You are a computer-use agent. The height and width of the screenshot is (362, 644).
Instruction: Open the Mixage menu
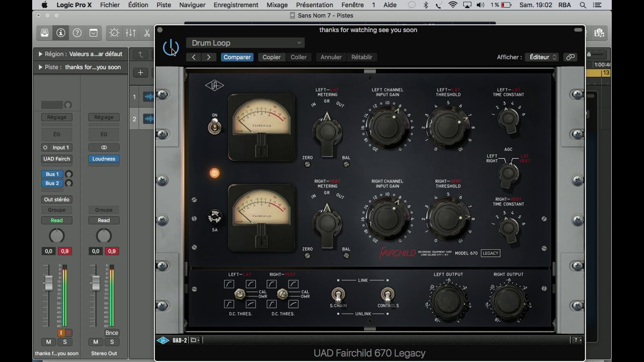pyautogui.click(x=277, y=5)
